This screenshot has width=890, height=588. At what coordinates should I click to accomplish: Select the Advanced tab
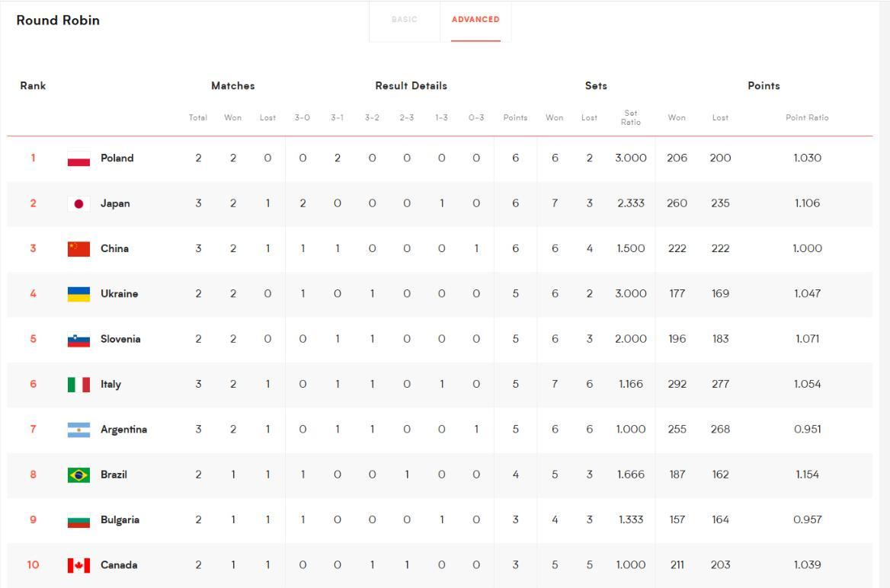pyautogui.click(x=475, y=20)
